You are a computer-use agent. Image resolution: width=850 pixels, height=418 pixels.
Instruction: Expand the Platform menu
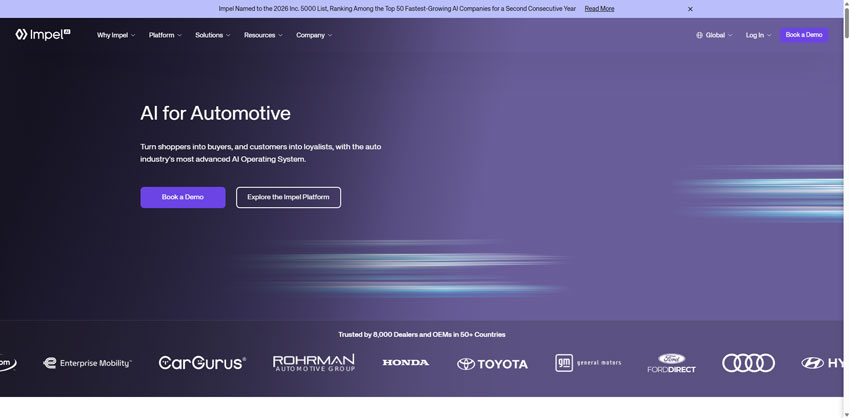tap(165, 35)
